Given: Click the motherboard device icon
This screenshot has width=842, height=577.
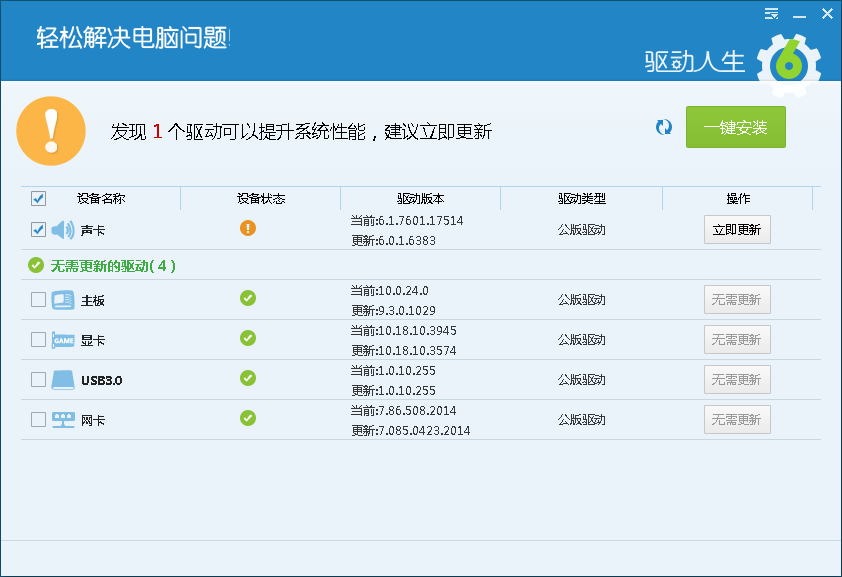Looking at the screenshot, I should (63, 300).
